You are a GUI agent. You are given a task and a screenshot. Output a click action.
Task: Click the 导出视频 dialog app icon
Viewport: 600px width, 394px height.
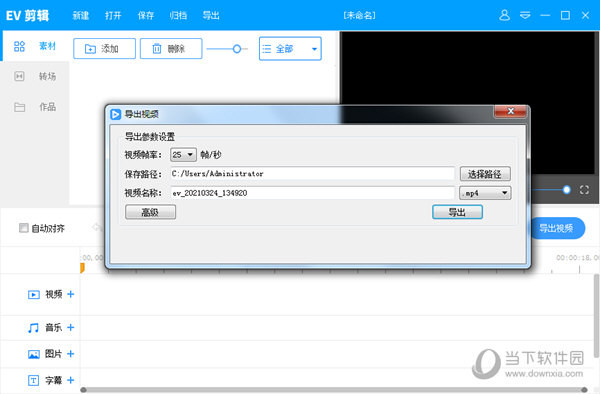click(115, 114)
